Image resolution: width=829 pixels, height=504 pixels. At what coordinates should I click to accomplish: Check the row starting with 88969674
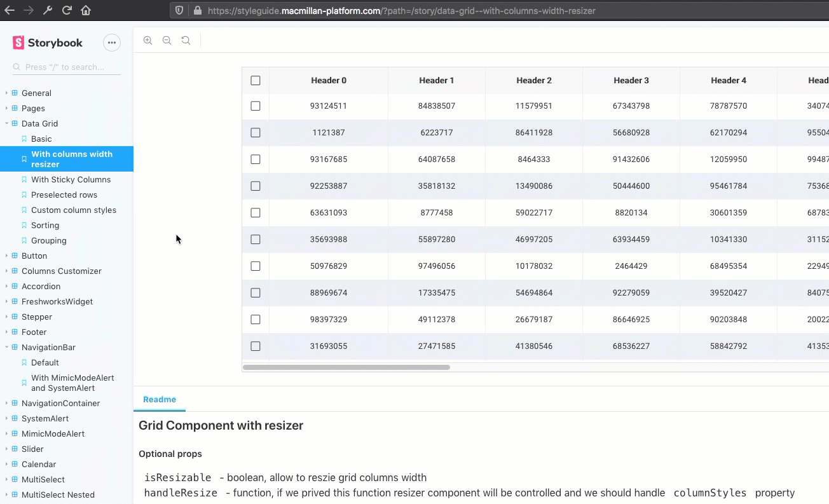(256, 293)
